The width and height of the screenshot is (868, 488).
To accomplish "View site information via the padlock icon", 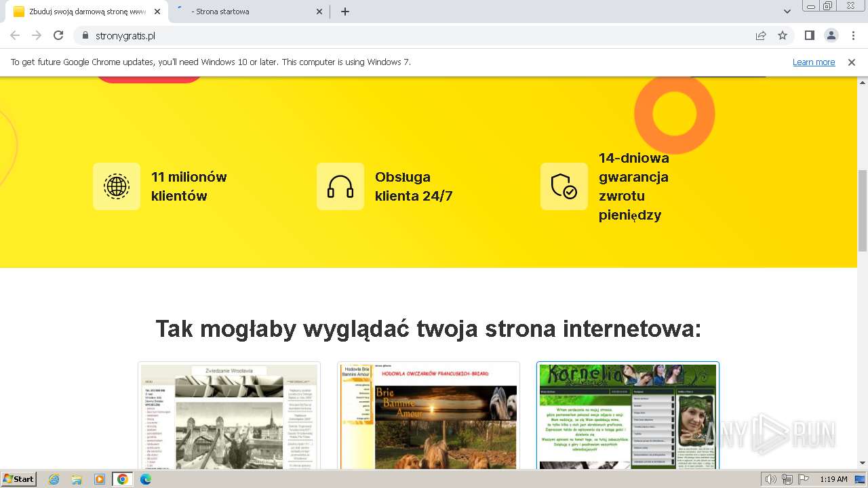I will [x=85, y=35].
